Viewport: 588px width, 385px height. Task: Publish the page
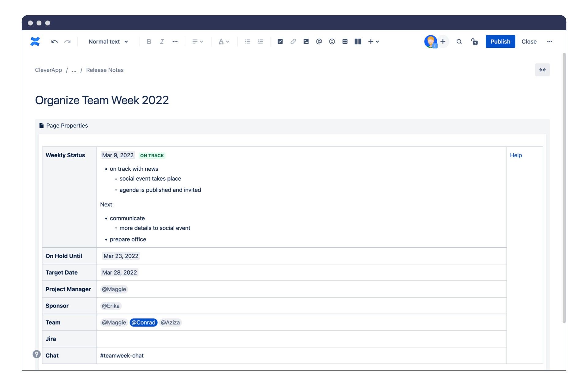click(x=500, y=42)
